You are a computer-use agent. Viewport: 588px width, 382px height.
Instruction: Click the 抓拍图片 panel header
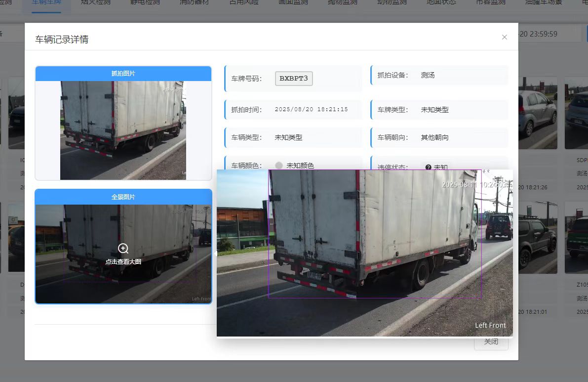click(x=123, y=74)
